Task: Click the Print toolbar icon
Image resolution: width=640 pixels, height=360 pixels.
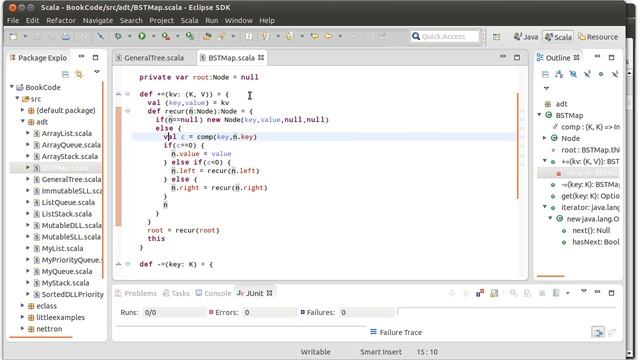Action: point(65,37)
